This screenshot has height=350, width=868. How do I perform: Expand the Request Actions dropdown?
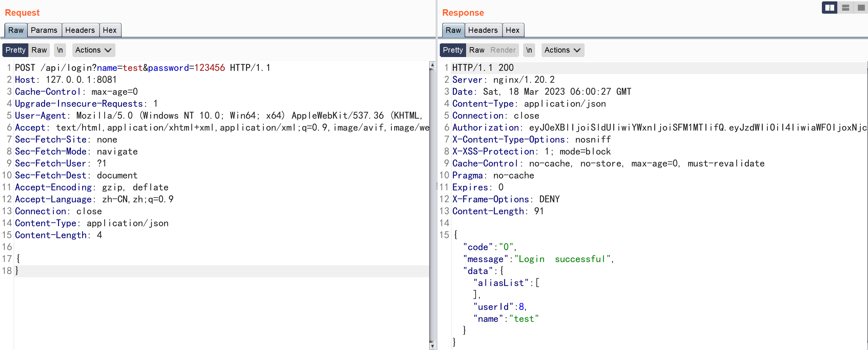point(94,50)
